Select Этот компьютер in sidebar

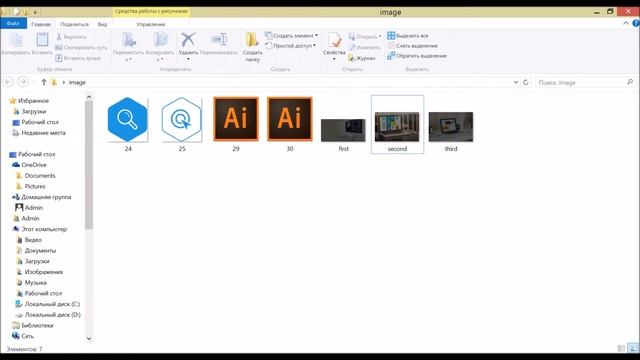click(40, 229)
